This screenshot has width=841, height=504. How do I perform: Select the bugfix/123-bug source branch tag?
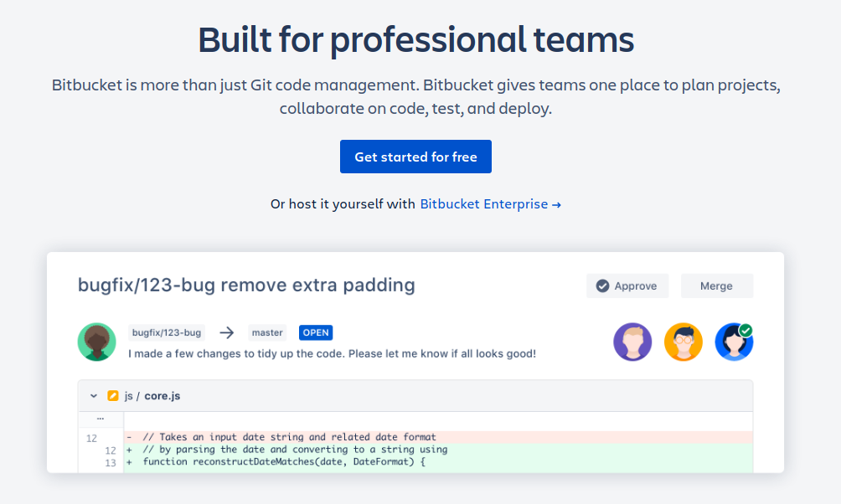(167, 332)
